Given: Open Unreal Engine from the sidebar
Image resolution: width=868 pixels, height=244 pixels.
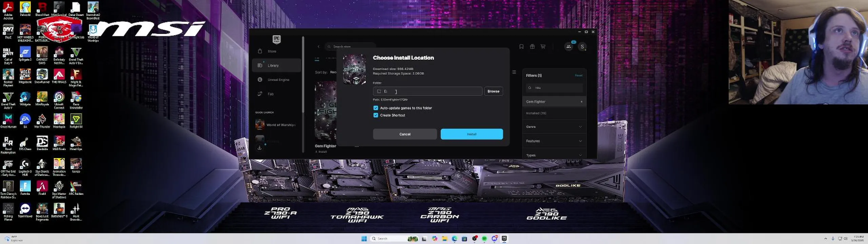Looking at the screenshot, I should click(276, 80).
